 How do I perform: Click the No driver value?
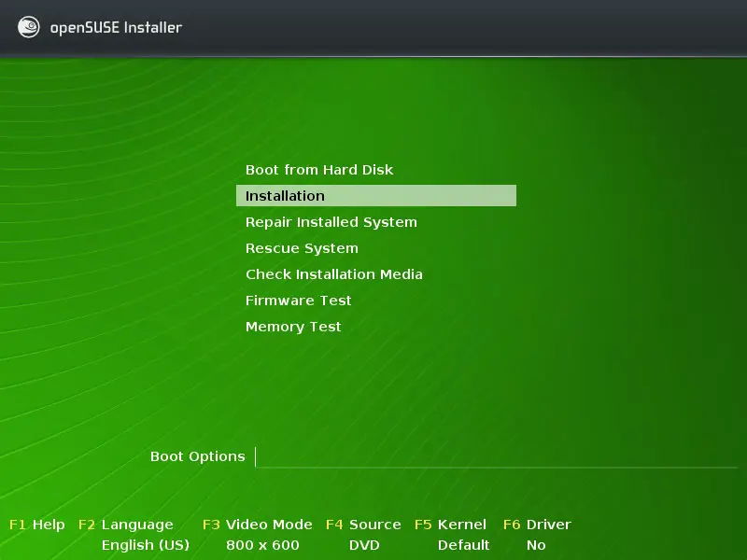[x=536, y=545]
